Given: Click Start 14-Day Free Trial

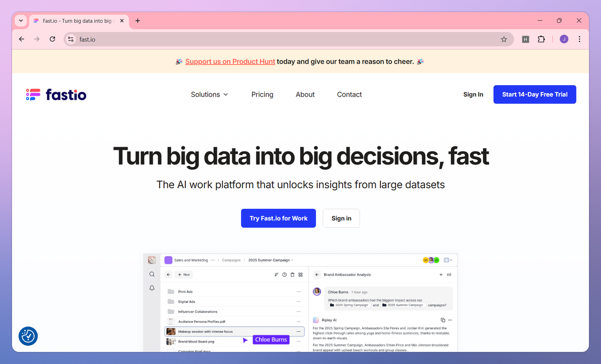Looking at the screenshot, I should click(534, 94).
